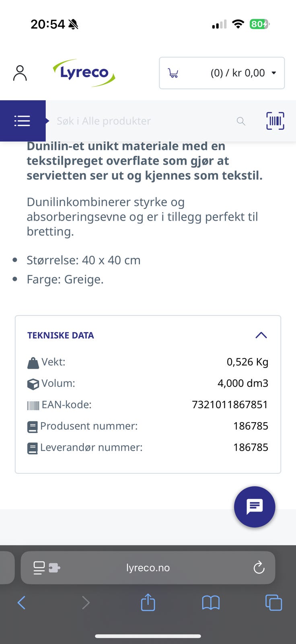296x644 pixels.
Task: Open the hamburger category menu
Action: pyautogui.click(x=23, y=121)
